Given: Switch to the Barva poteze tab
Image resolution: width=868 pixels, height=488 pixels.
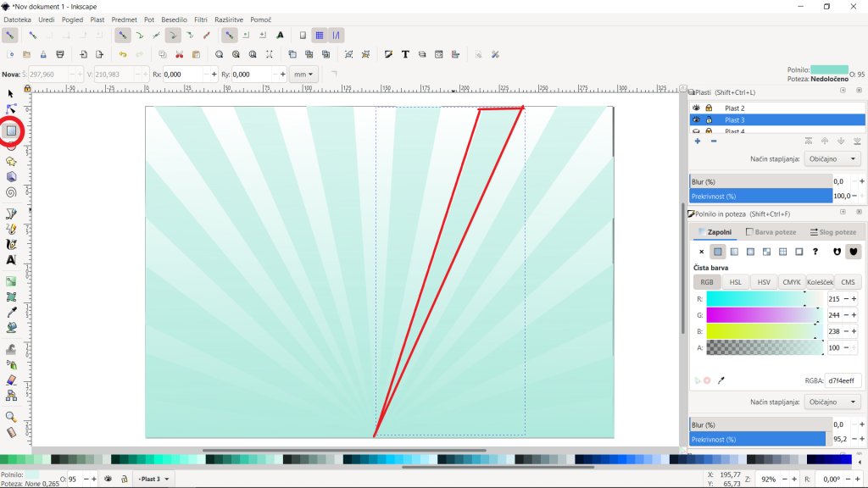Looking at the screenshot, I should [771, 232].
